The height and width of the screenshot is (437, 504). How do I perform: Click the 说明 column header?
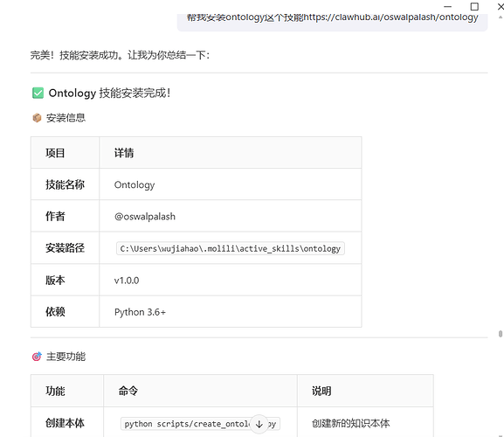pyautogui.click(x=321, y=391)
